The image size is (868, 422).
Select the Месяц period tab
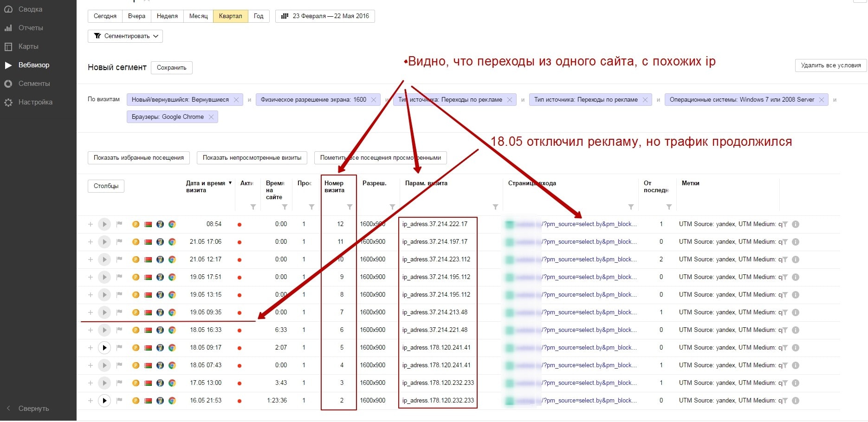point(198,16)
